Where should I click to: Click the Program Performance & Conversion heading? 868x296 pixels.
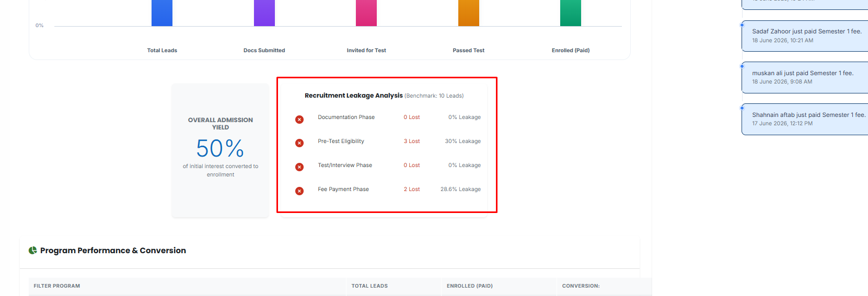coord(113,251)
